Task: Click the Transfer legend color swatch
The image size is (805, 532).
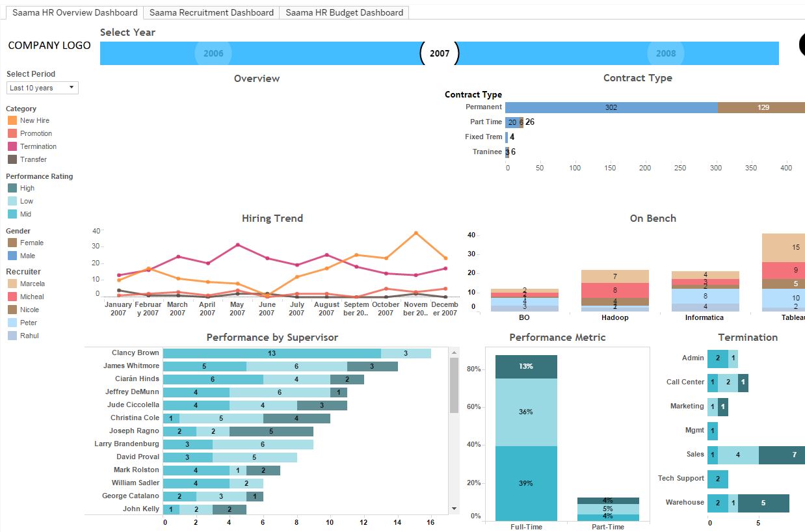Action: coord(12,159)
